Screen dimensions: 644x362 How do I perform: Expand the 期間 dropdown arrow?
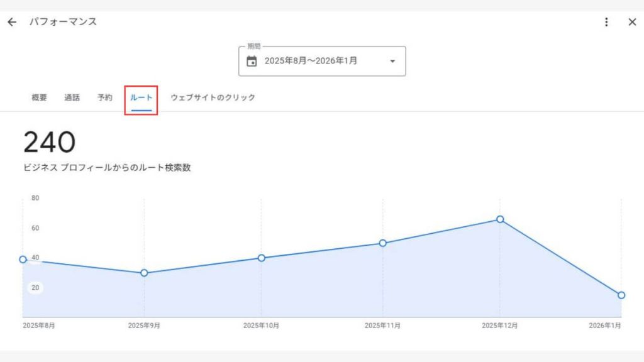point(392,61)
